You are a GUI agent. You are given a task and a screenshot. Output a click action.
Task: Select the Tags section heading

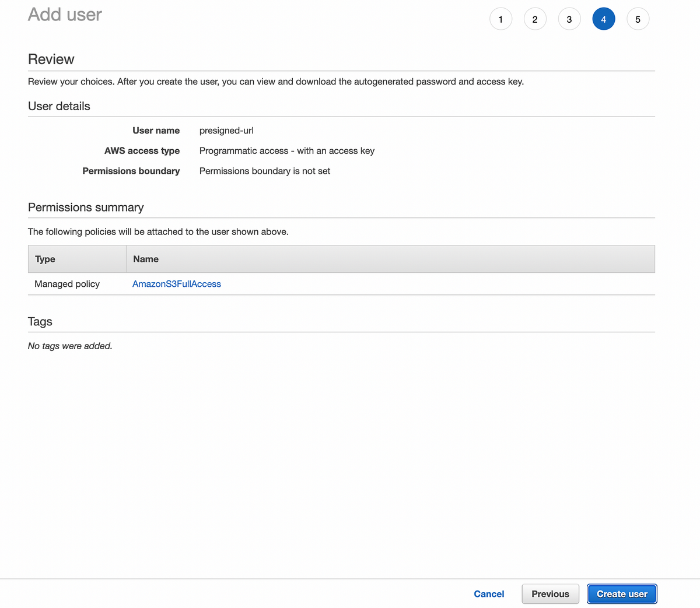40,322
